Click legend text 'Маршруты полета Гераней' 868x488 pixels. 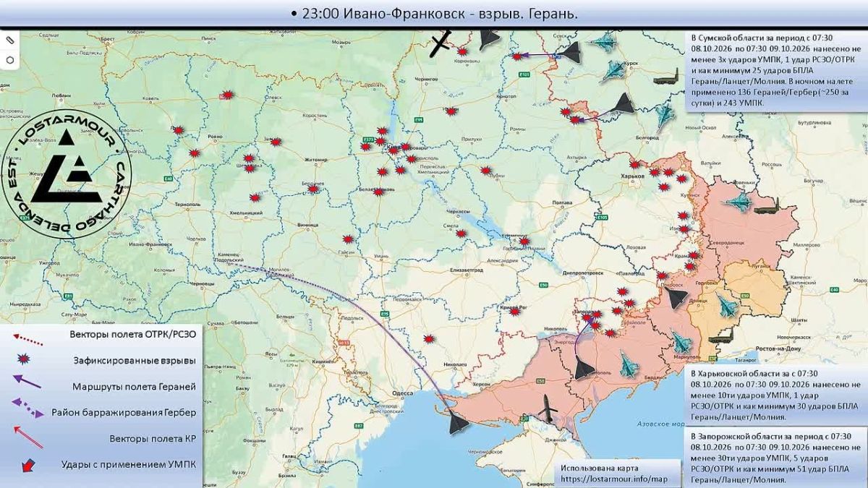coord(134,386)
